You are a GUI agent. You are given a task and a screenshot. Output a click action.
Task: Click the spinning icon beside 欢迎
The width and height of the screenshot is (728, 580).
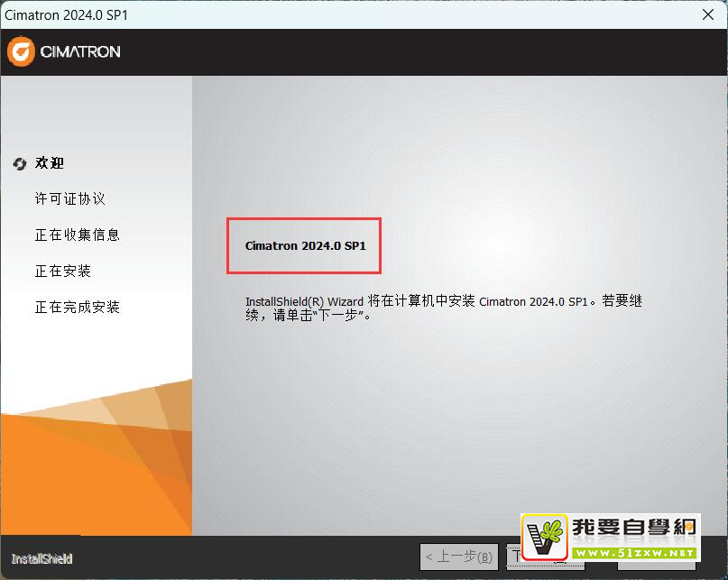pos(20,163)
